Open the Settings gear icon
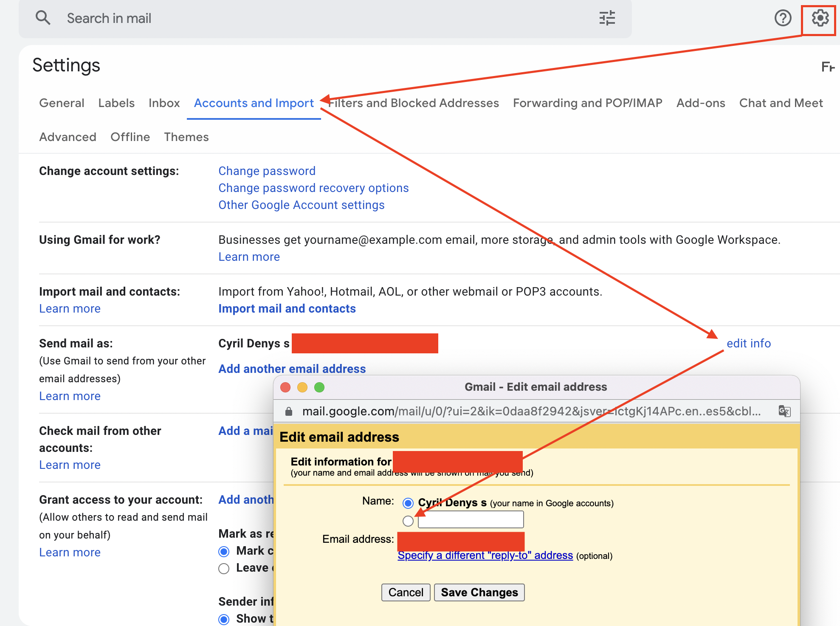 [x=820, y=18]
